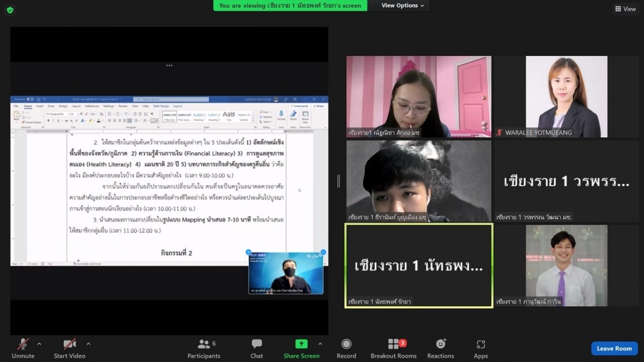Expand the Word styles gallery
Screen dimensions: 644x362
coord(253,121)
